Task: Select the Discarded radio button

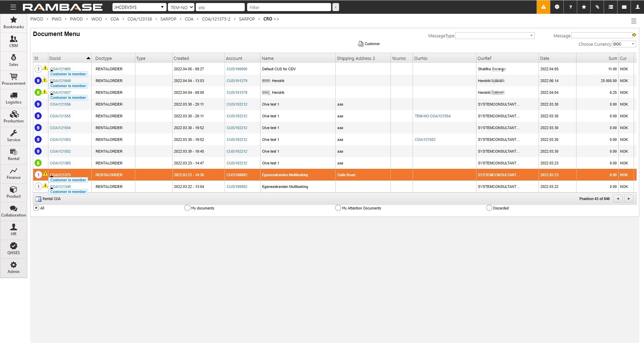Action: tap(489, 208)
